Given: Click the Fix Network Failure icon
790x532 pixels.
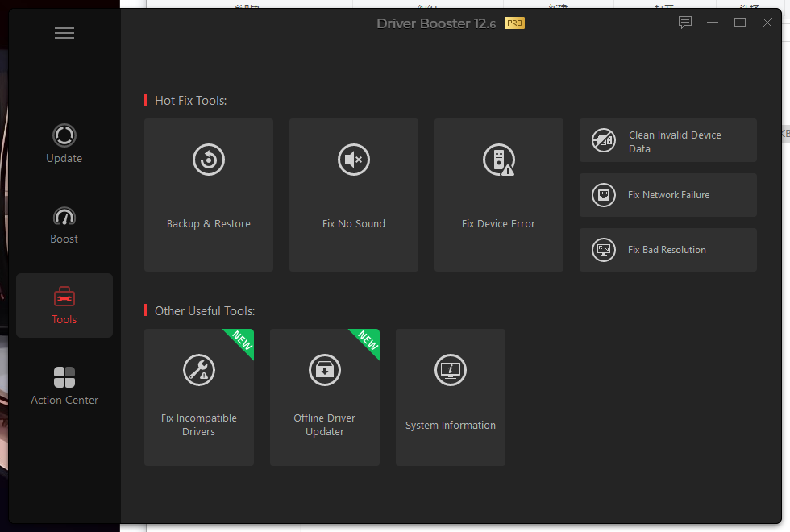Looking at the screenshot, I should click(x=604, y=195).
